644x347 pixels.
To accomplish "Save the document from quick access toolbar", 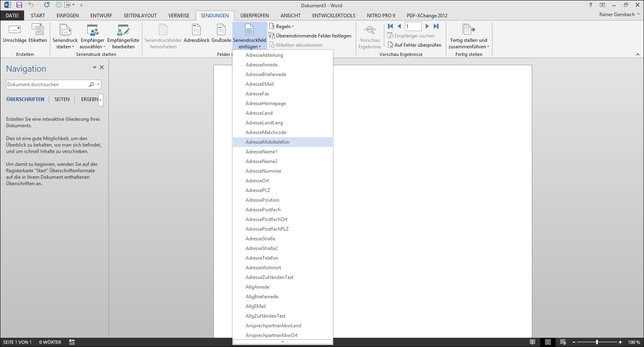I will click(19, 5).
